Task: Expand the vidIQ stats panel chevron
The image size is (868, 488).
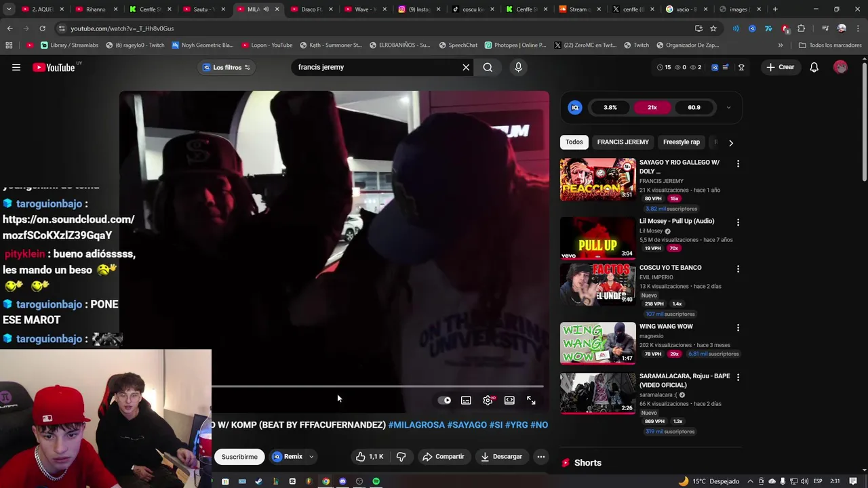Action: coord(728,107)
